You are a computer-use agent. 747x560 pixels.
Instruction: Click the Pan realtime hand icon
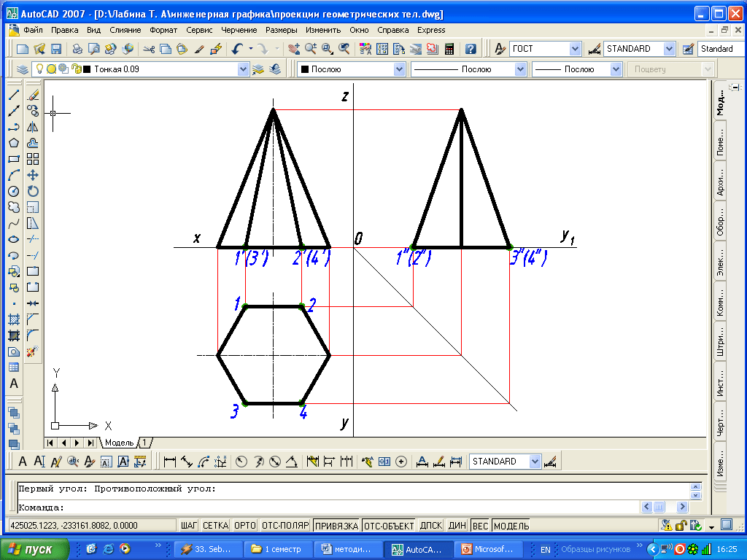[294, 49]
